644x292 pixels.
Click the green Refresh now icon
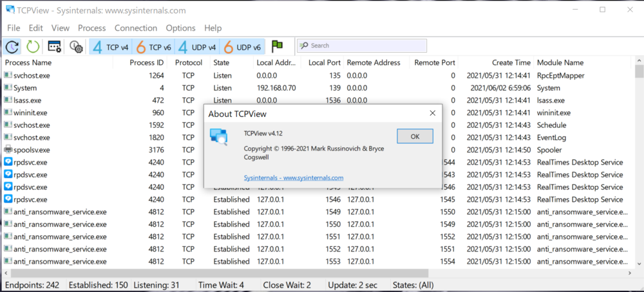[x=33, y=47]
